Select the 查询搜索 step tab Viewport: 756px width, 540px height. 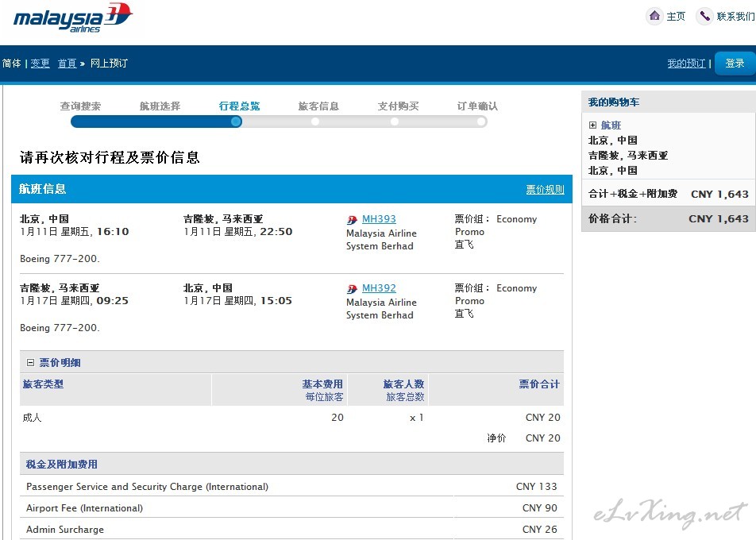(x=80, y=106)
